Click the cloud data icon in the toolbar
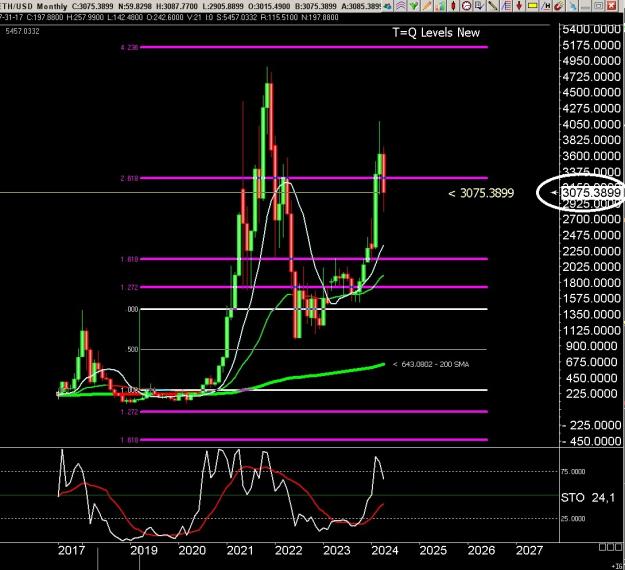 (387, 6)
